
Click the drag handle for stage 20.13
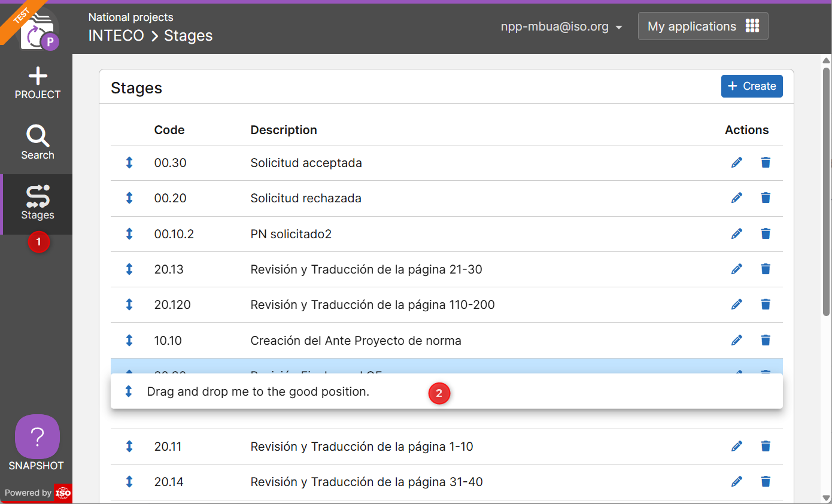click(129, 269)
